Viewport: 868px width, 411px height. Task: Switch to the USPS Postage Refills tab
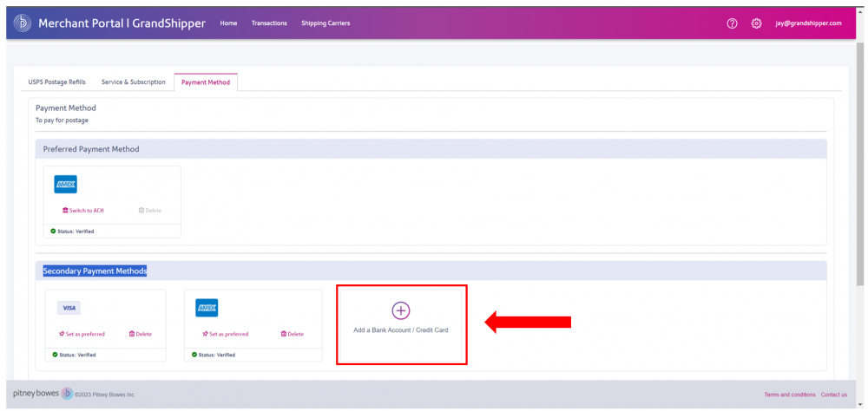(x=57, y=82)
